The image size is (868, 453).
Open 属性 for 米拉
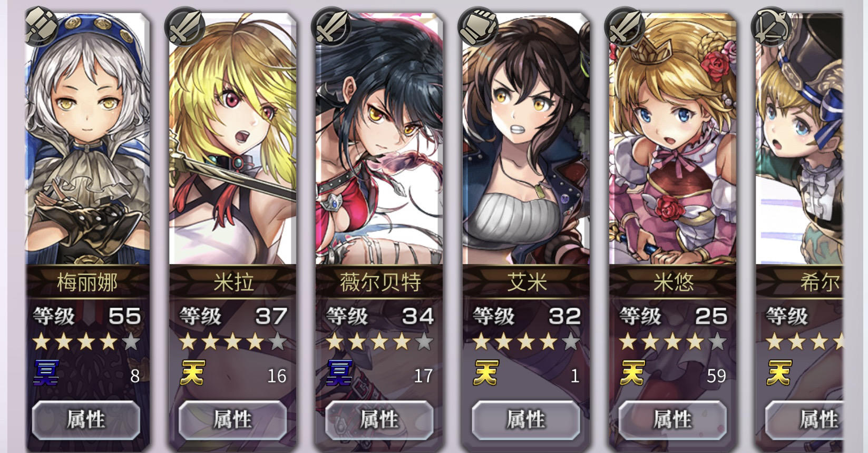(232, 420)
